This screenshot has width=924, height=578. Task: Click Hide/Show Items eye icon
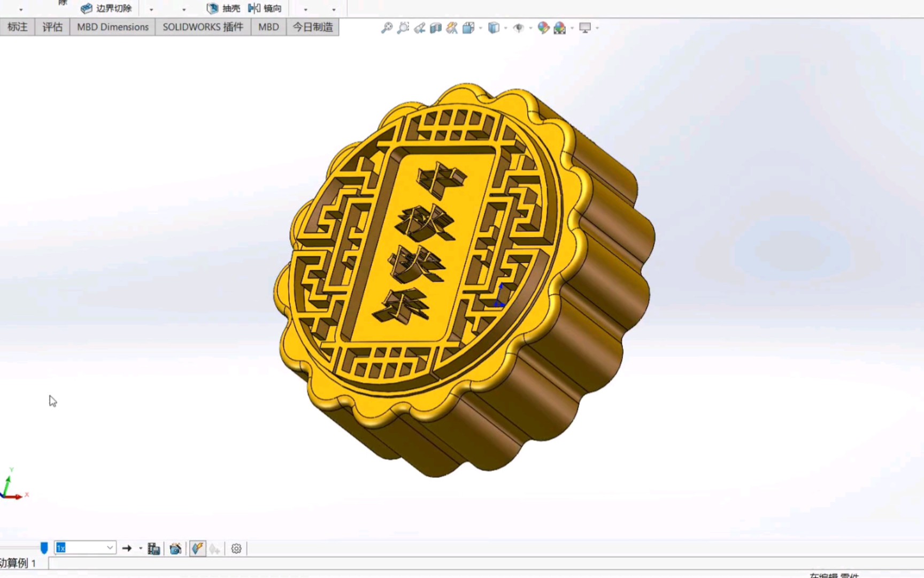pos(518,28)
